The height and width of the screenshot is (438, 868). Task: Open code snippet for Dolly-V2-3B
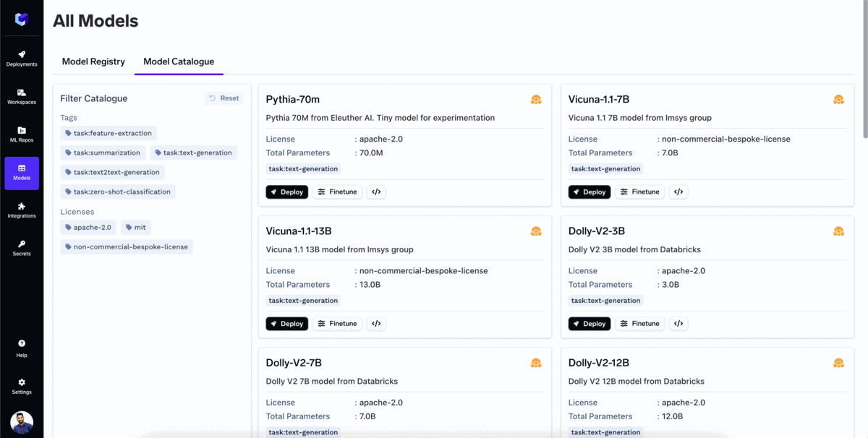(x=678, y=324)
